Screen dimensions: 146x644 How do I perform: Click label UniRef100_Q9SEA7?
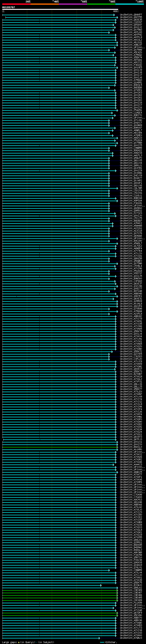click(131, 25)
